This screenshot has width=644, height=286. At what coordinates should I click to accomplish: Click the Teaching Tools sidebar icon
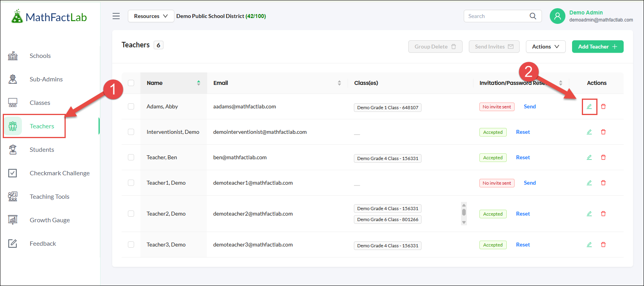(13, 196)
